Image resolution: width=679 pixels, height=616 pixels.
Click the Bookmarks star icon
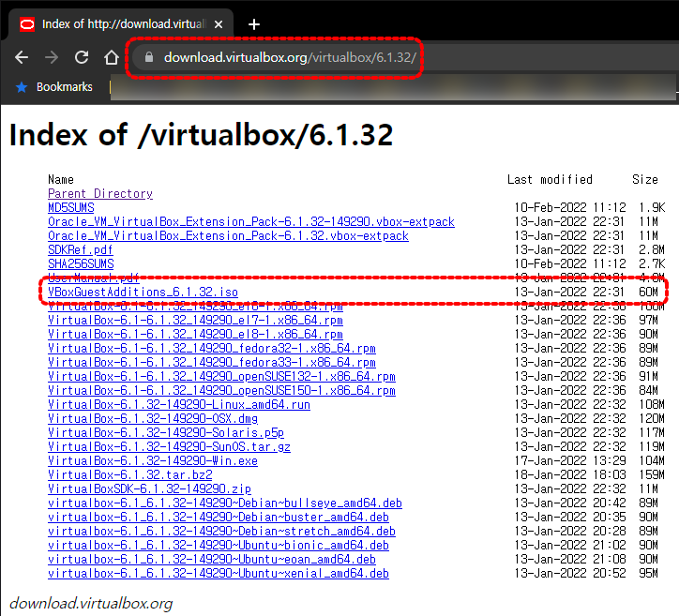[22, 87]
